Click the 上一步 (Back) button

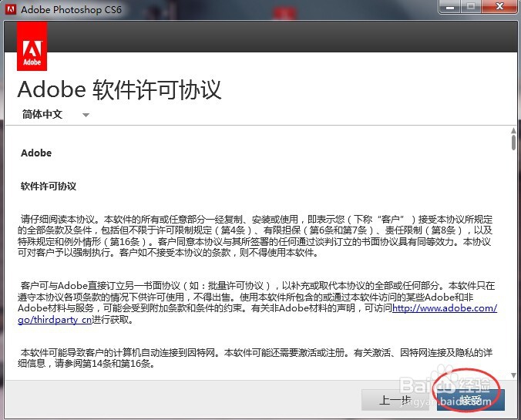coord(395,400)
